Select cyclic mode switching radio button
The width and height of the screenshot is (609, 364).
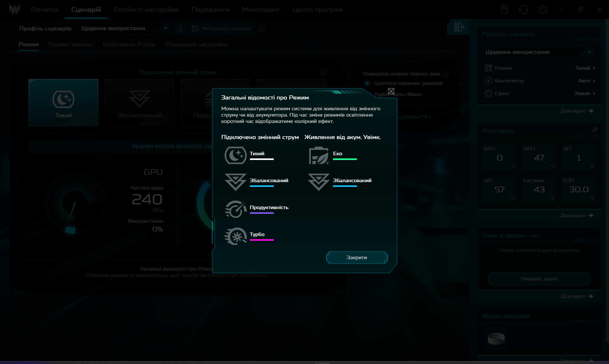coord(367,83)
